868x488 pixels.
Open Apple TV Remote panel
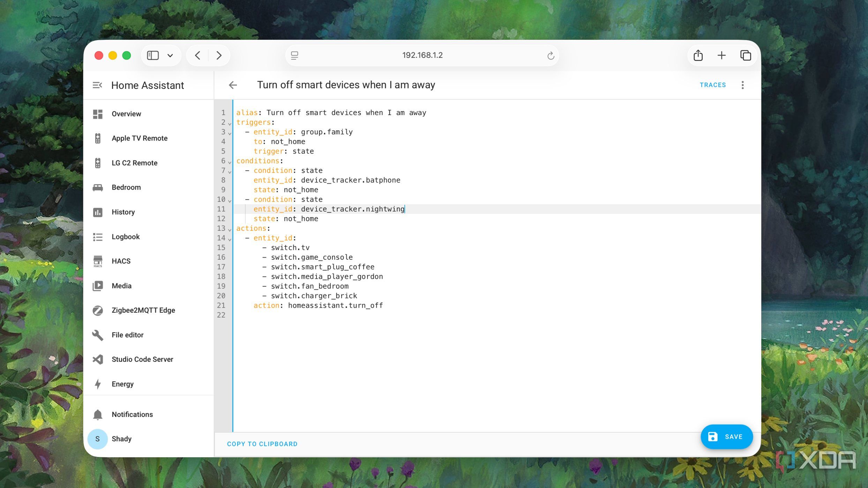click(x=149, y=138)
